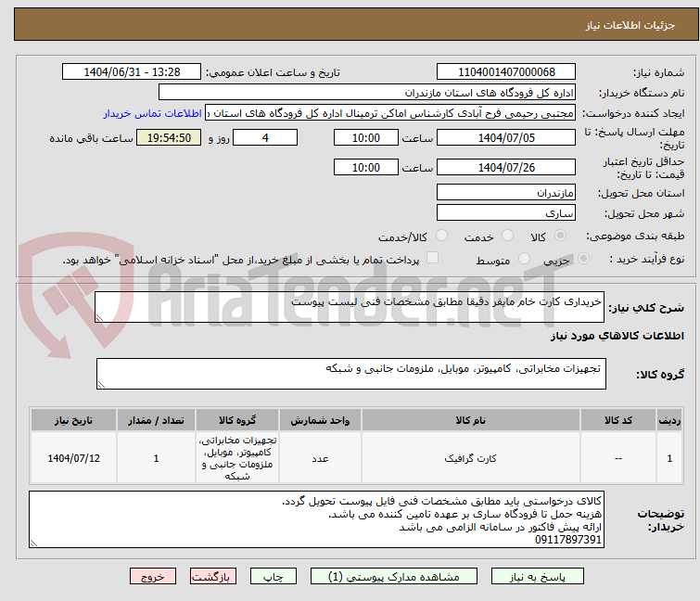Viewport: 700px width, 601px height.
Task: Click the 'جزئیات اطلاعات نیاز' page header
Action: coord(630,25)
